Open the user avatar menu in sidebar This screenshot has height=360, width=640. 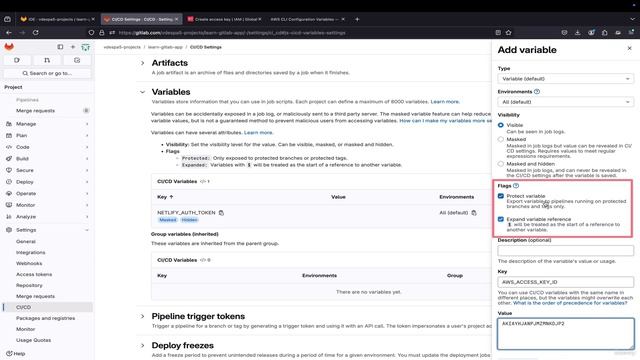[x=85, y=47]
